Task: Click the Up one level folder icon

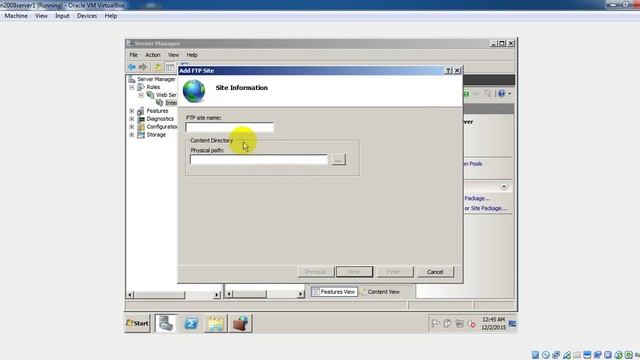Action: click(x=157, y=67)
